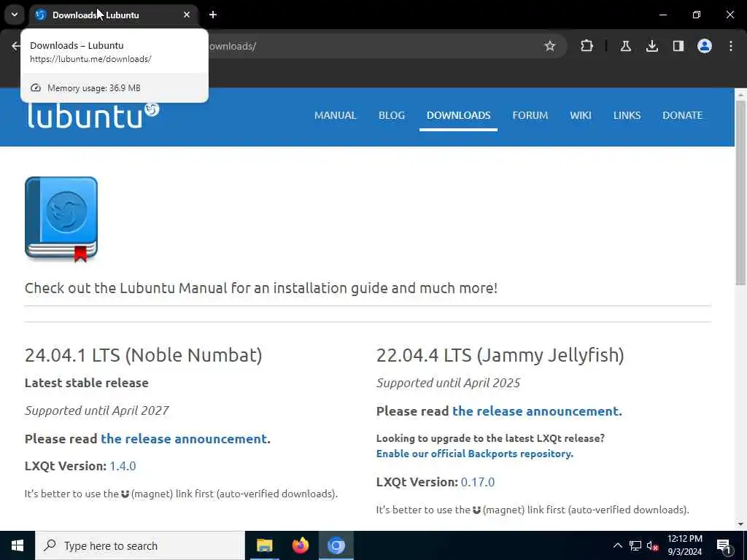
Task: Open the Chrome taskbar icon
Action: 336,545
